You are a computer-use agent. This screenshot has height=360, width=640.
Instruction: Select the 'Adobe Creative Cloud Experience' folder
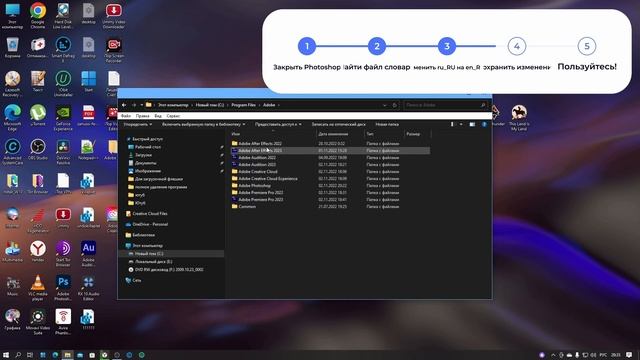pyautogui.click(x=268, y=178)
